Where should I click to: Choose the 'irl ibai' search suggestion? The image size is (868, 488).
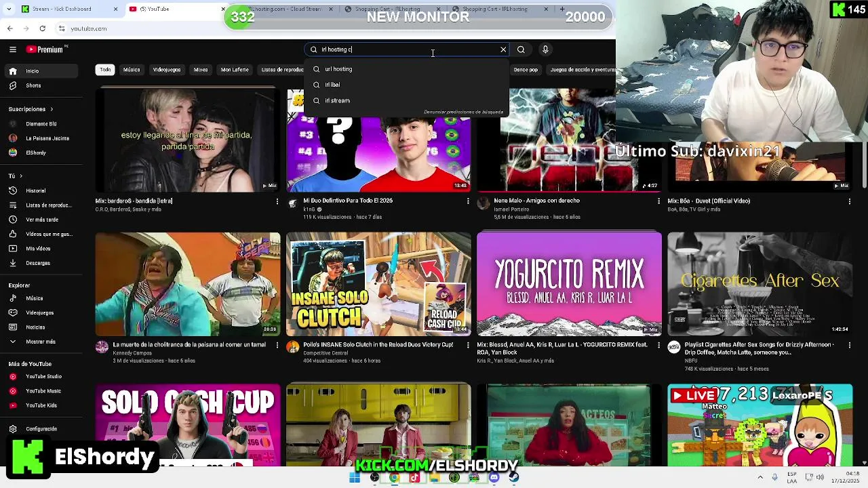[x=407, y=85]
